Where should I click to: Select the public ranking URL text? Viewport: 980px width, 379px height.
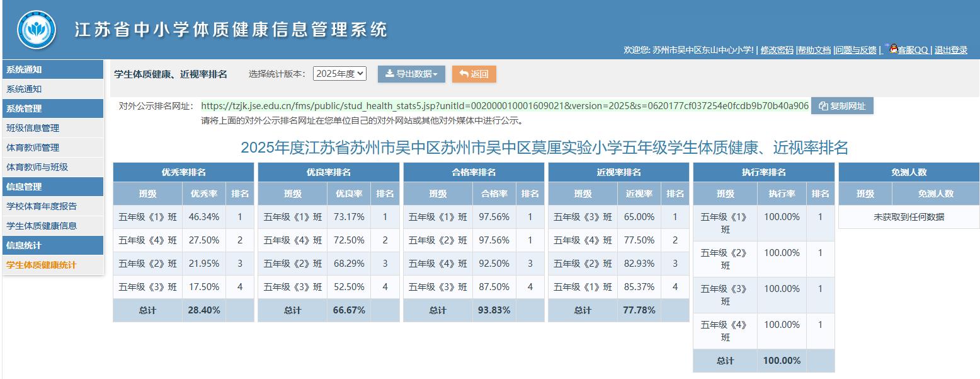504,106
